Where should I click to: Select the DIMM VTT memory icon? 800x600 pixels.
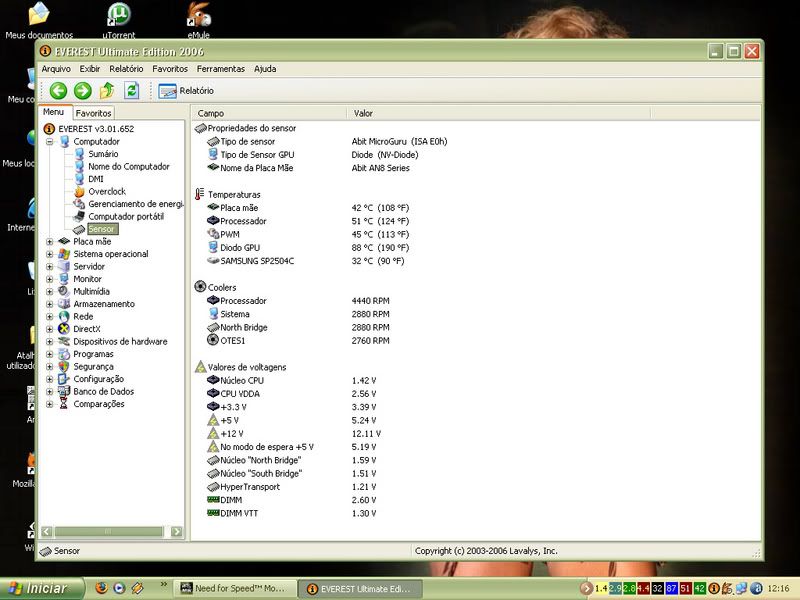pos(213,513)
